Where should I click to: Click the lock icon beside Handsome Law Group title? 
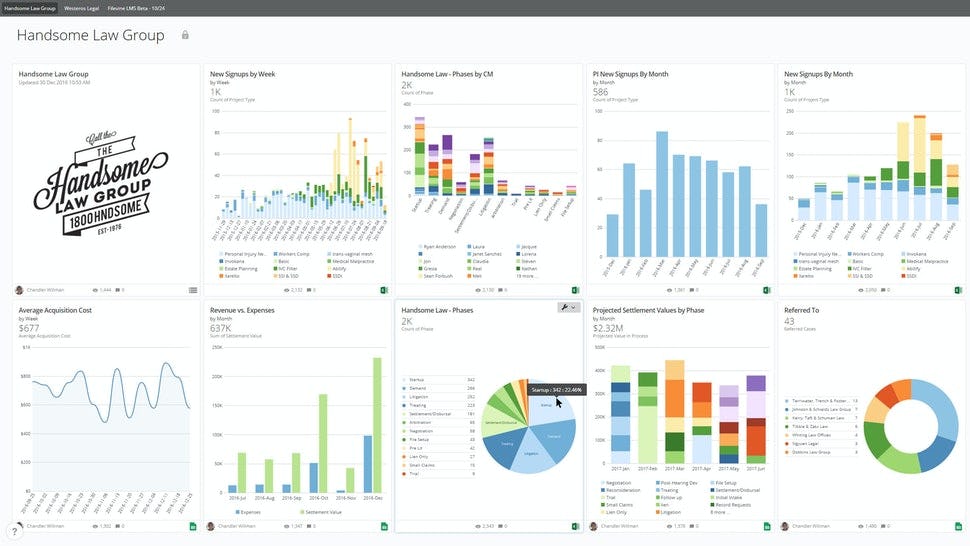pyautogui.click(x=185, y=35)
